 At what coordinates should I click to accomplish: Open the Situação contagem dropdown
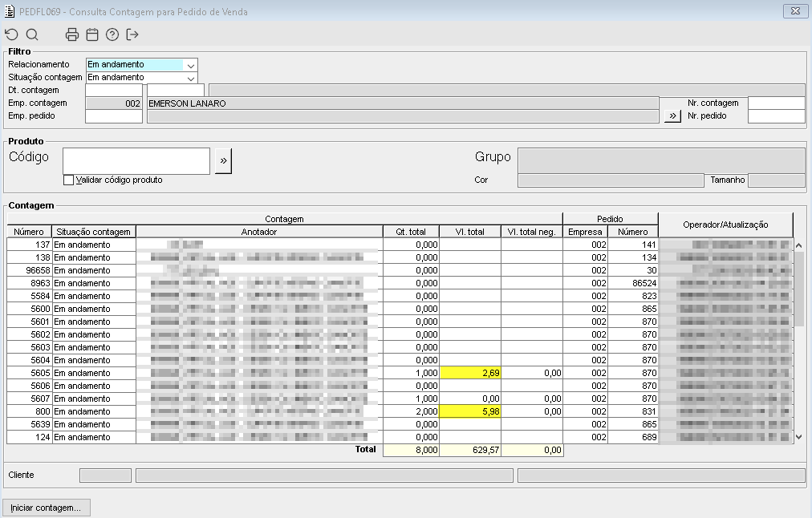click(191, 78)
